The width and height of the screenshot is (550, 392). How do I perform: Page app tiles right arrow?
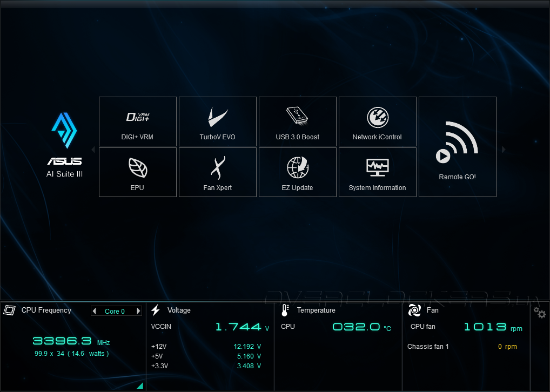tap(504, 150)
